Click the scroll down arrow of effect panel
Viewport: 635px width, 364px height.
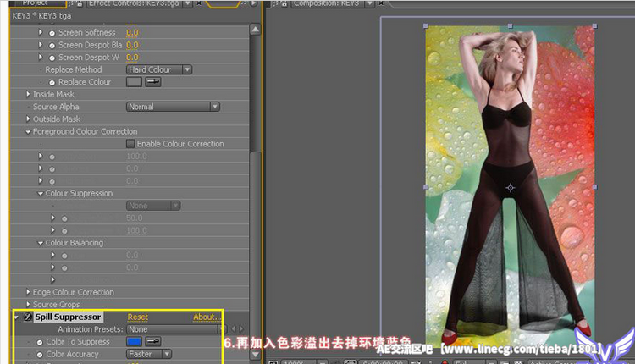tap(255, 355)
